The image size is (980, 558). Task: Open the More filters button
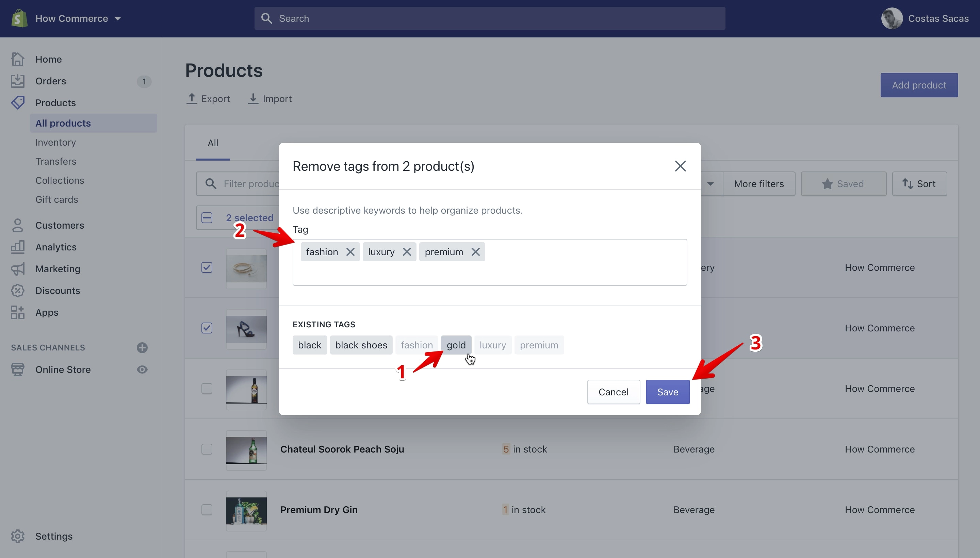pos(759,184)
